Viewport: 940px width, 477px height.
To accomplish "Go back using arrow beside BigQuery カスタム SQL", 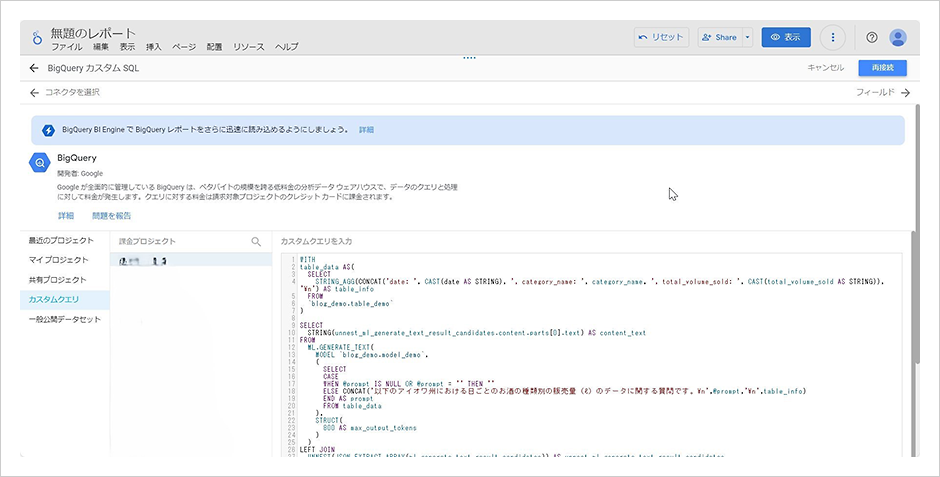I will coord(34,68).
